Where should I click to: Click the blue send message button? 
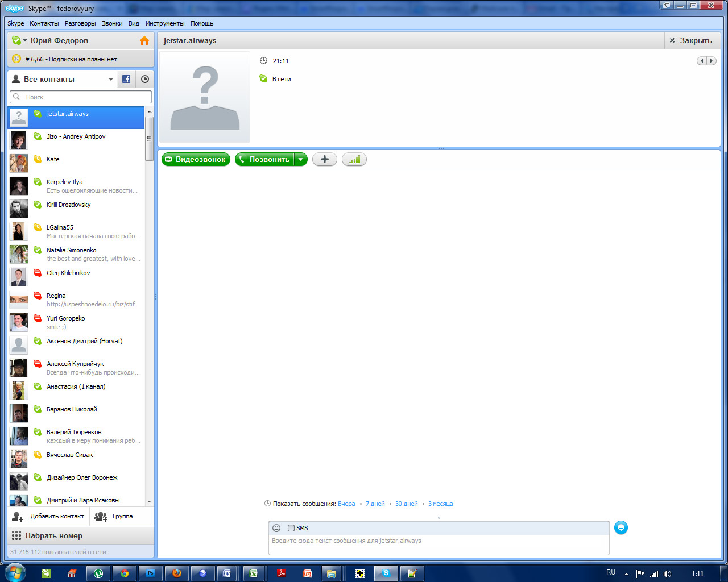tap(621, 527)
